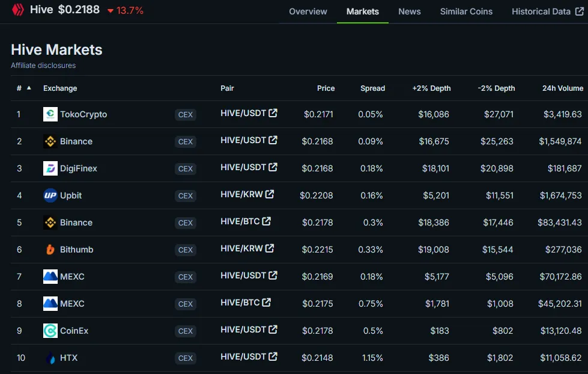Click price cell $0.2208
Image resolution: width=588 pixels, height=374 pixels.
[x=316, y=195]
